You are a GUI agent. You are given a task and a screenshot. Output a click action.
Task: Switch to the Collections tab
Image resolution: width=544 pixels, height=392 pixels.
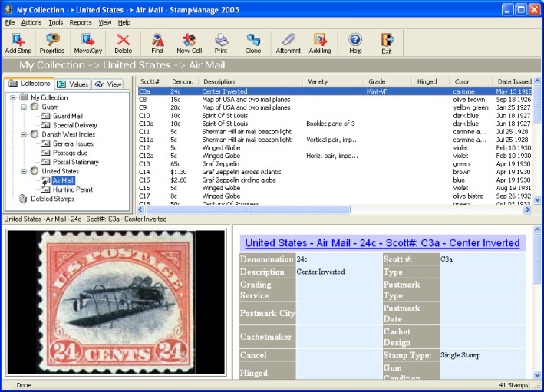click(29, 84)
